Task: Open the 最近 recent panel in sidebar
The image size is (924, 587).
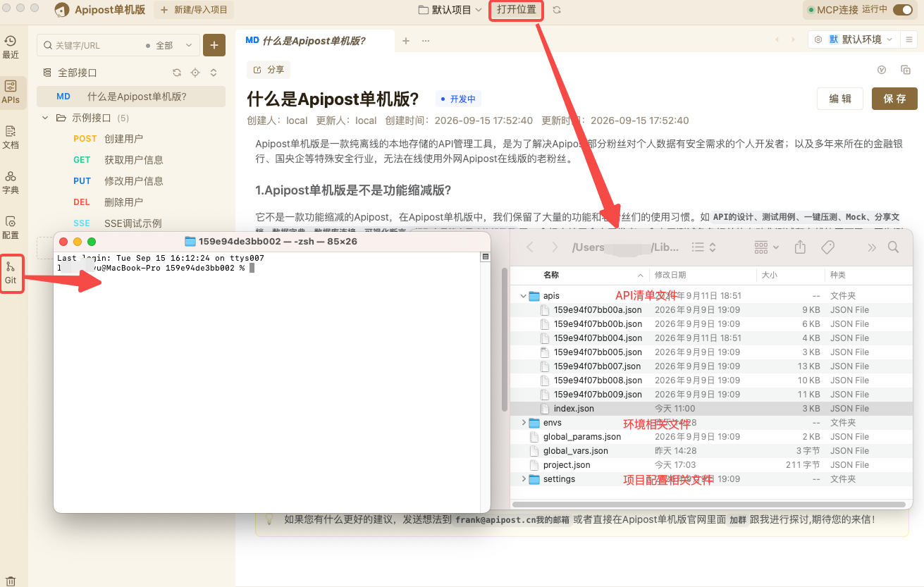Action: (x=11, y=47)
